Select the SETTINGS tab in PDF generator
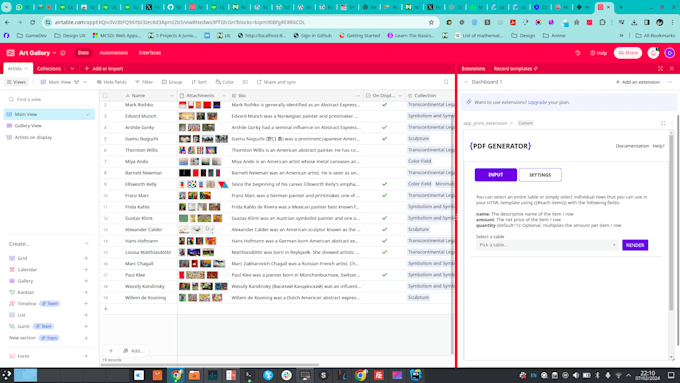Image resolution: width=680 pixels, height=383 pixels. tap(540, 175)
